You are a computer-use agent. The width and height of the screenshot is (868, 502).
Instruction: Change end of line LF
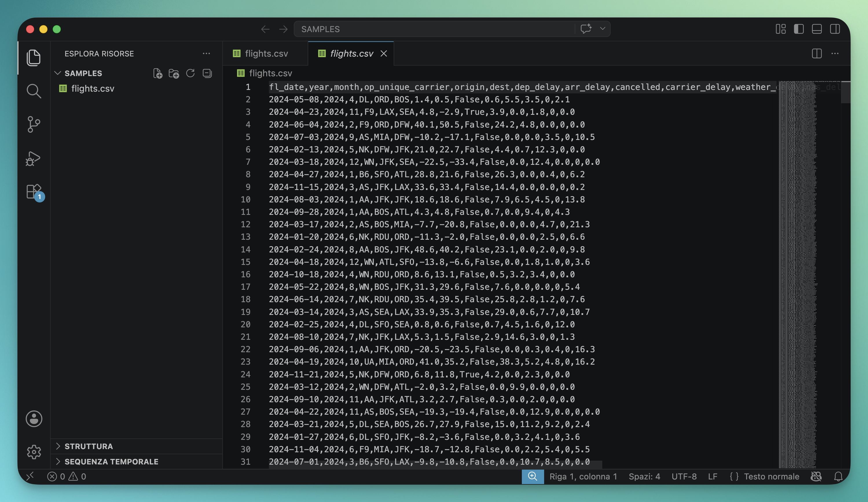[x=713, y=476]
